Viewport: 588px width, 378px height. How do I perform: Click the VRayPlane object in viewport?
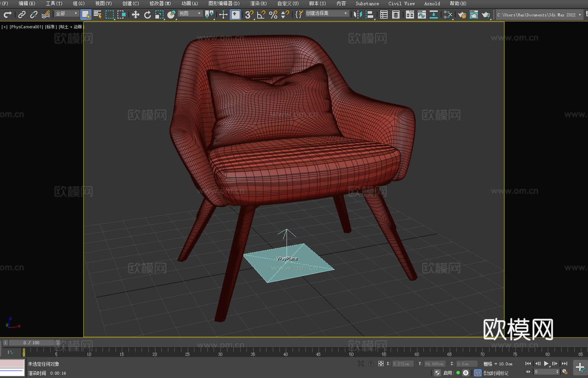pos(288,263)
